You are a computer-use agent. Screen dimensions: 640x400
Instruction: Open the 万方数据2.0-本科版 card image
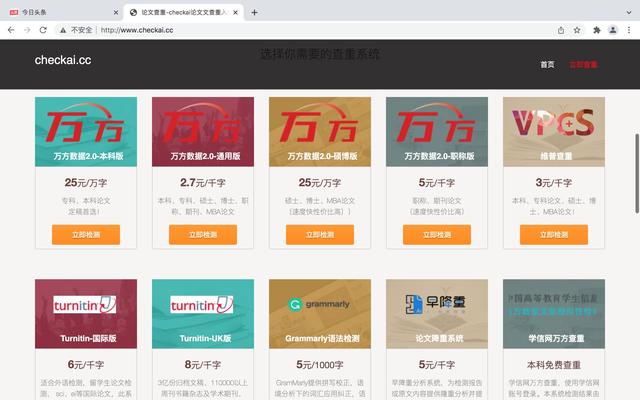pos(86,131)
